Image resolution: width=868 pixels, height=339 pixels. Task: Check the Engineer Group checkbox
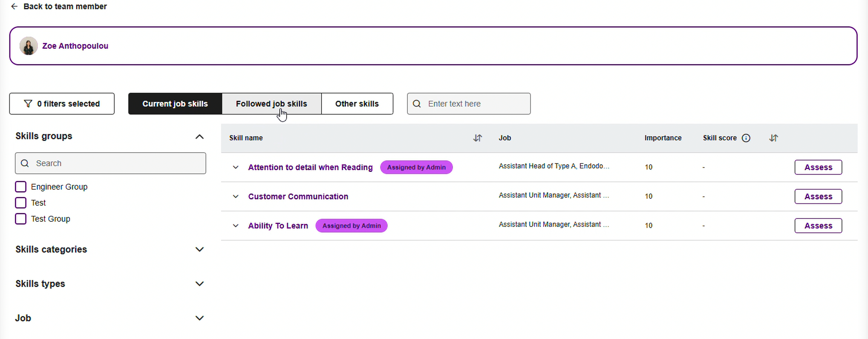tap(21, 187)
